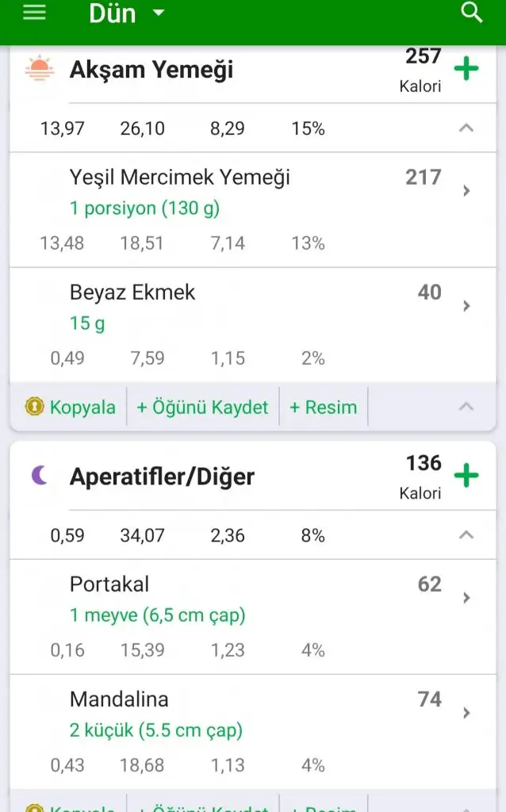Screen dimensions: 506x812
Task: Tap Öğünü Kaydet under Akşam Yemeği
Action: [x=202, y=408]
